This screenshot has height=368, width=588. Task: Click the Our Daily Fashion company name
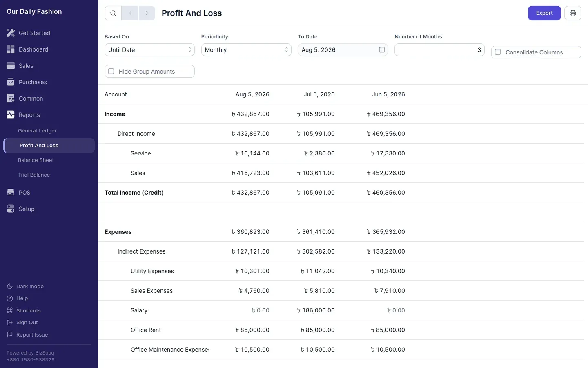(34, 12)
